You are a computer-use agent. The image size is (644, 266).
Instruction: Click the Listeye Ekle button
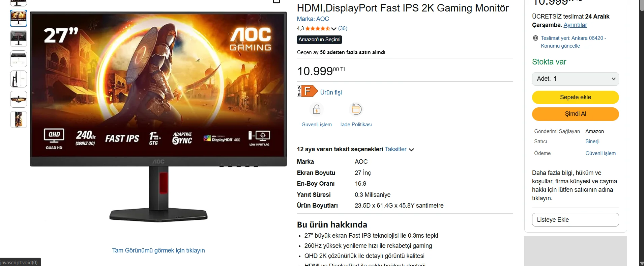pos(575,220)
